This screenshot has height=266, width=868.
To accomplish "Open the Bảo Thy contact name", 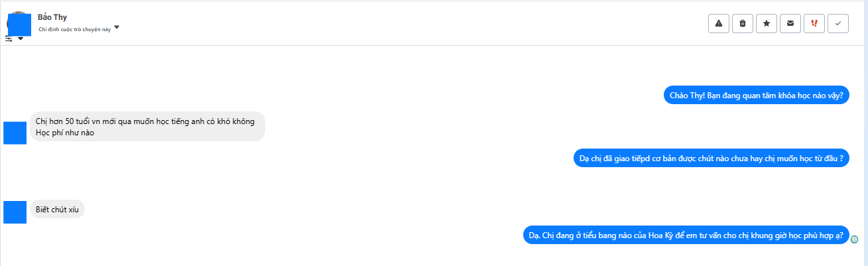I will pyautogui.click(x=52, y=17).
